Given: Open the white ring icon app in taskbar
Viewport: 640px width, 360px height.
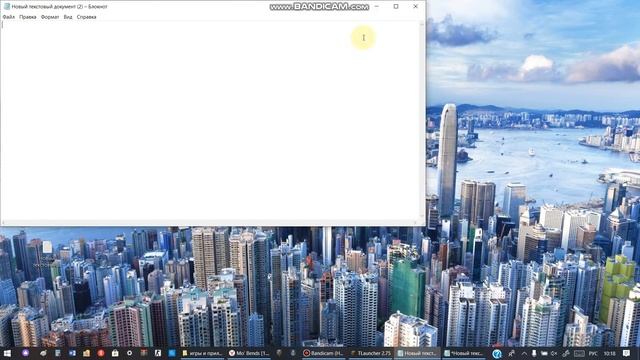Looking at the screenshot, I should coord(129,353).
